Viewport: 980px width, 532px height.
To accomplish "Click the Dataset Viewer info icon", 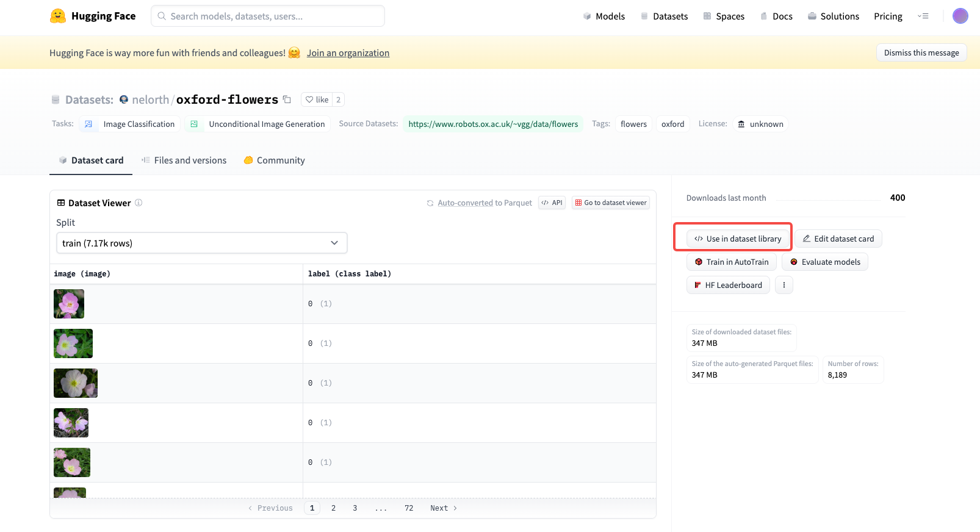I will click(139, 203).
